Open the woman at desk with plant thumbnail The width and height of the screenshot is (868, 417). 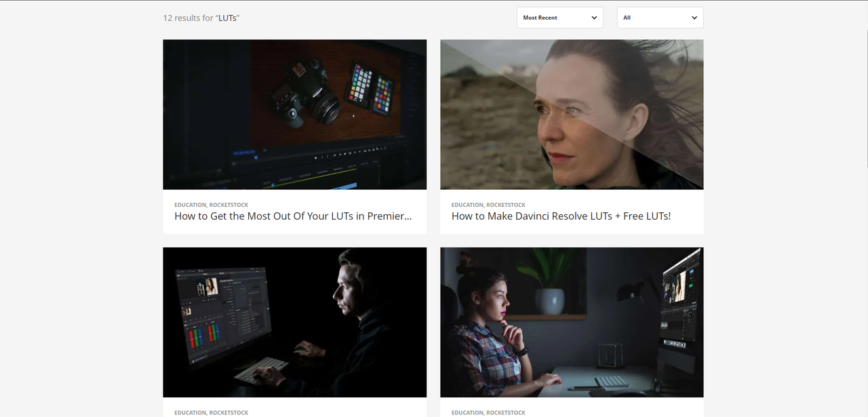[572, 322]
